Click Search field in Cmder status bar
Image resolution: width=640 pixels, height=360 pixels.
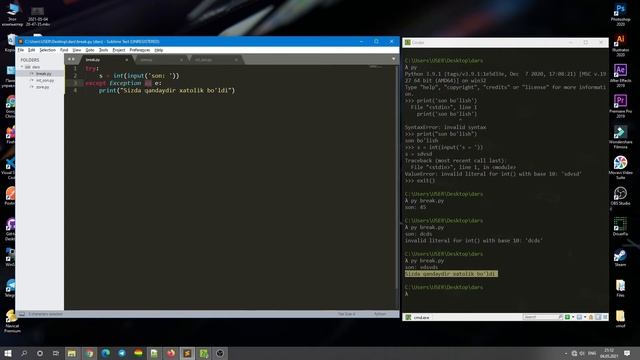tap(540, 317)
